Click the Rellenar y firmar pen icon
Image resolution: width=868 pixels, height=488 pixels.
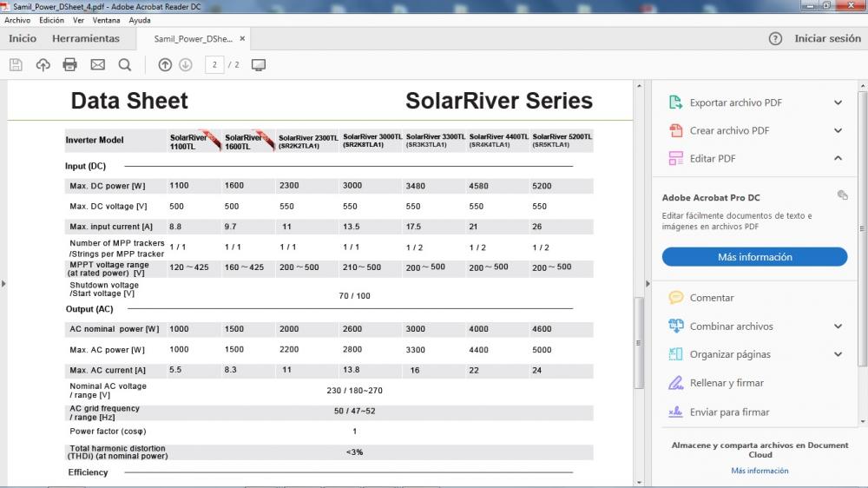[675, 383]
